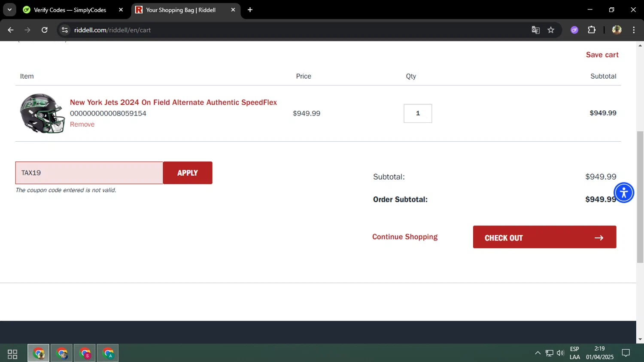The height and width of the screenshot is (362, 644).
Task: Go back to the previous page
Action: [10, 30]
